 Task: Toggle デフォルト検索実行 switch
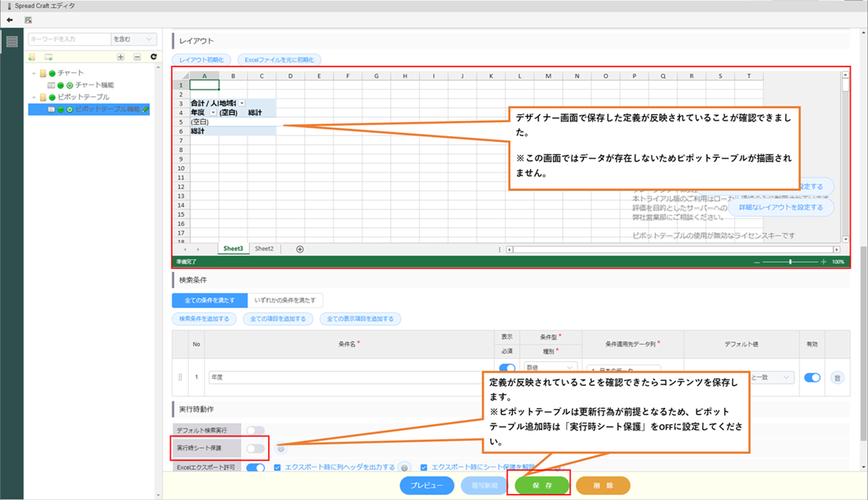255,430
